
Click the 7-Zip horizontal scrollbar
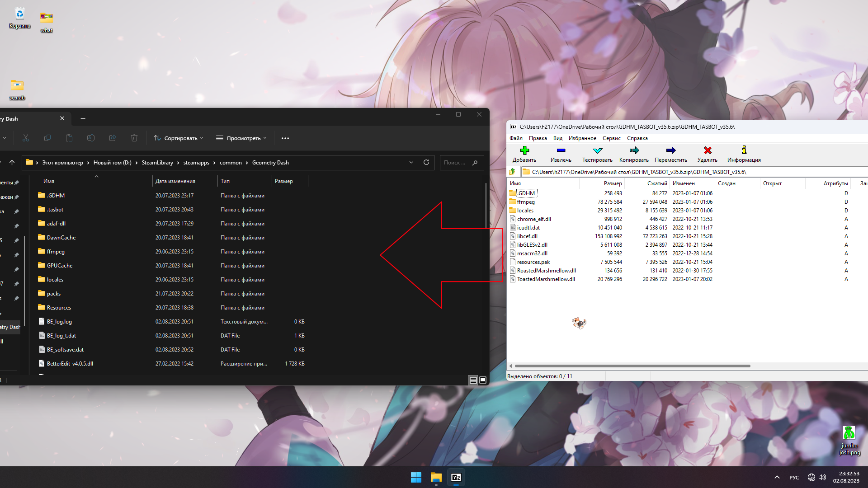point(632,366)
